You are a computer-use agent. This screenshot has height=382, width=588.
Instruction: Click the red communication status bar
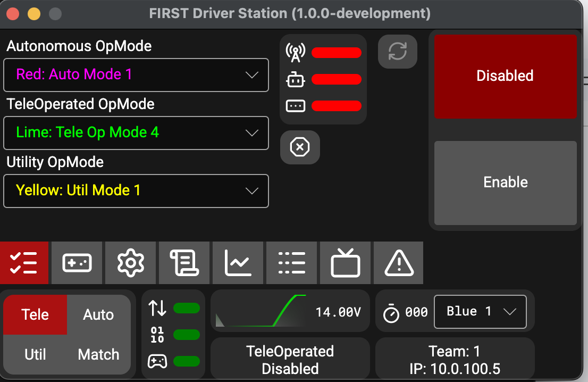337,53
